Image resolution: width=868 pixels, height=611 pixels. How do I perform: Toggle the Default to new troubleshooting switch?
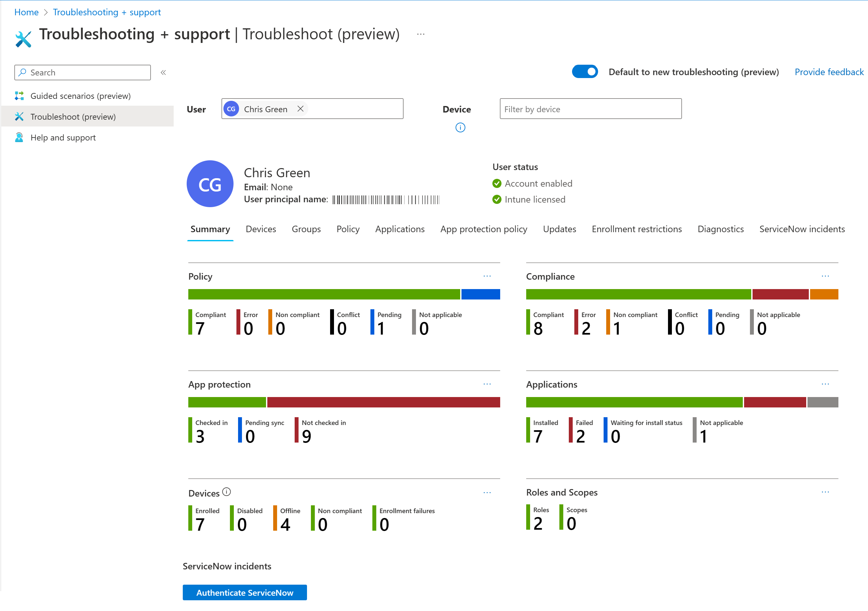(x=584, y=72)
